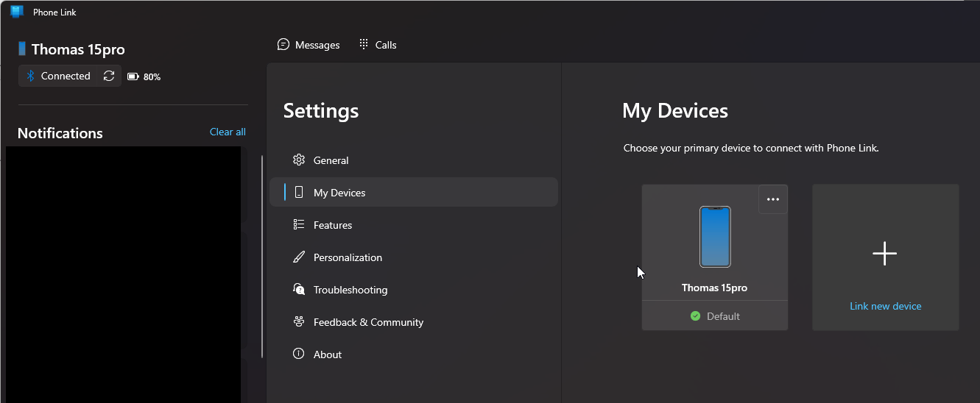The height and width of the screenshot is (403, 980).
Task: Click the Notifications heading
Action: tap(60, 133)
